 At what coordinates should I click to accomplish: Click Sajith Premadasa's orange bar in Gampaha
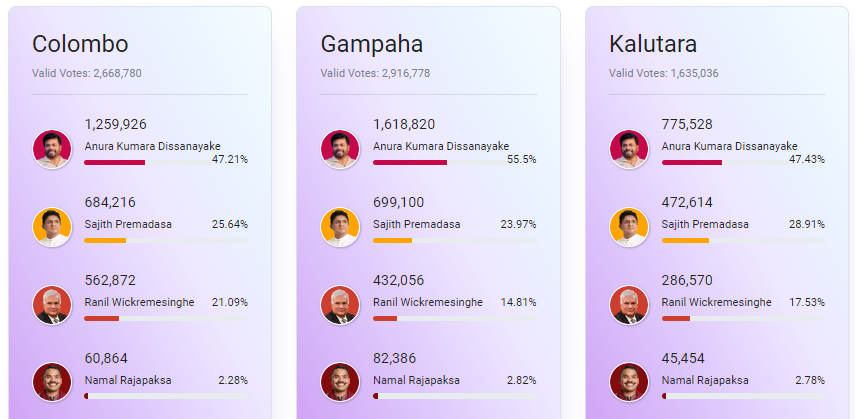coord(392,240)
